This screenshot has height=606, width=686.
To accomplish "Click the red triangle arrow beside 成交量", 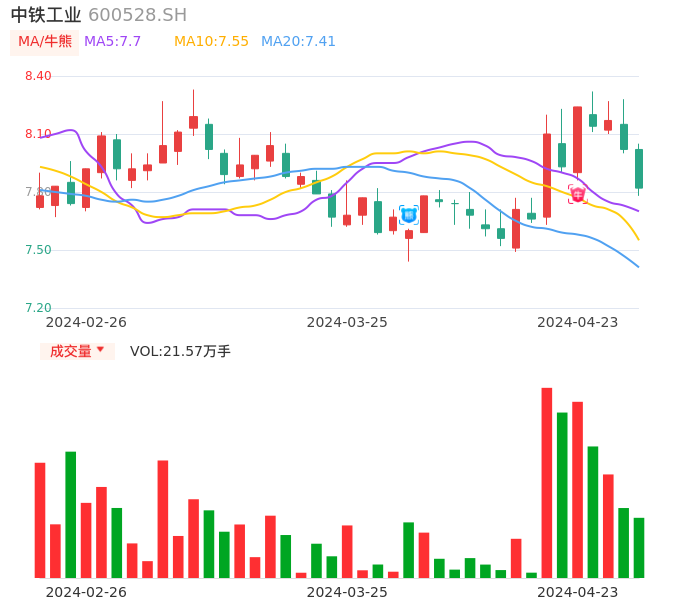I will (x=100, y=350).
